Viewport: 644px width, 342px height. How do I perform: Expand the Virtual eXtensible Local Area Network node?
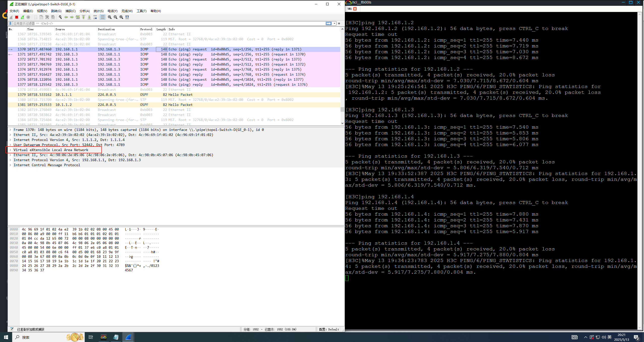[x=10, y=150]
